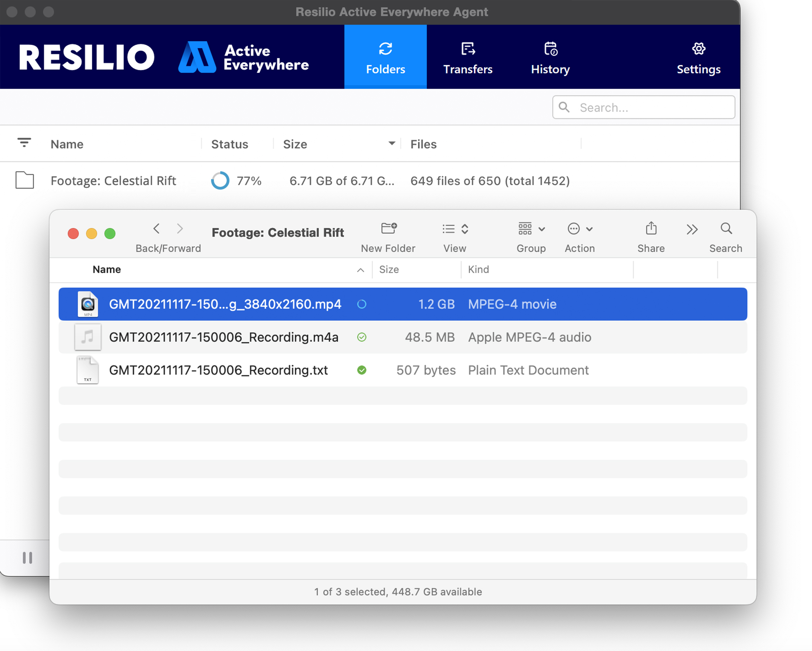Click the Back arrow in Finder
Screen dimensions: 812x651
(157, 228)
